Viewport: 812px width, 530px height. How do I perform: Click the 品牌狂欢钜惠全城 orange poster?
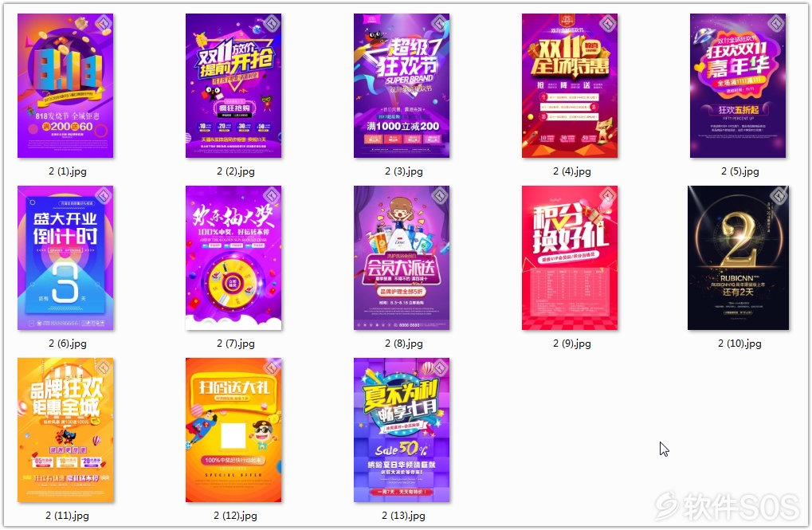coord(65,430)
